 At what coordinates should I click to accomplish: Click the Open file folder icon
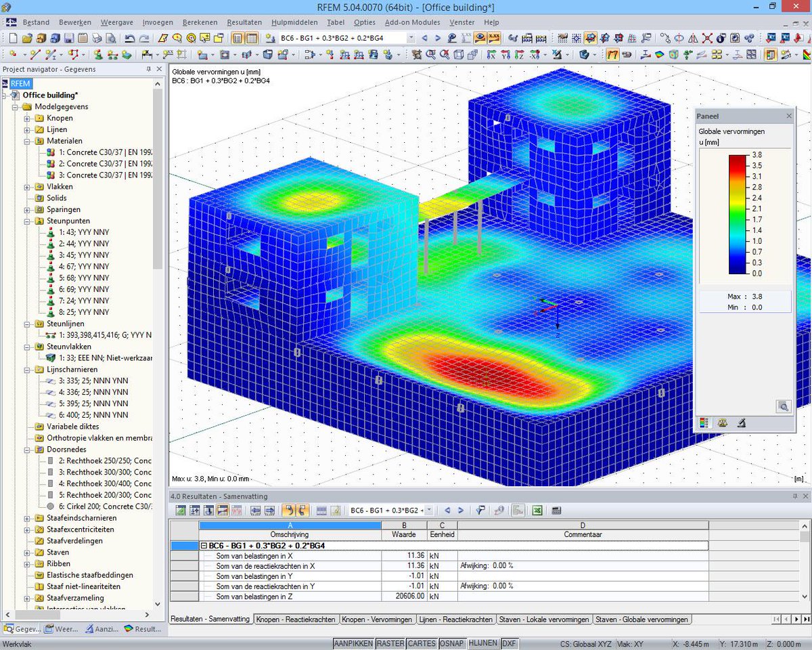click(x=27, y=39)
